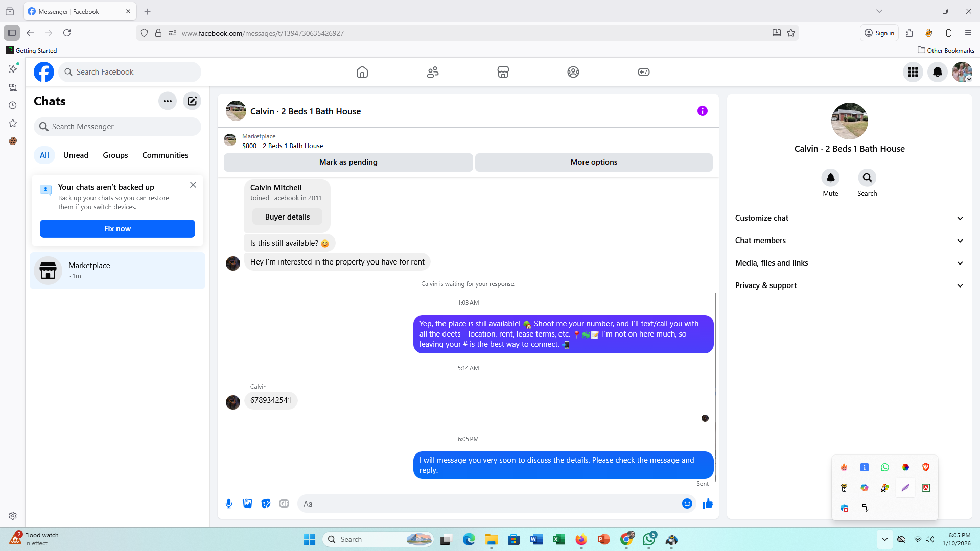The height and width of the screenshot is (551, 980).
Task: Open More options for the listing
Action: coord(594,162)
